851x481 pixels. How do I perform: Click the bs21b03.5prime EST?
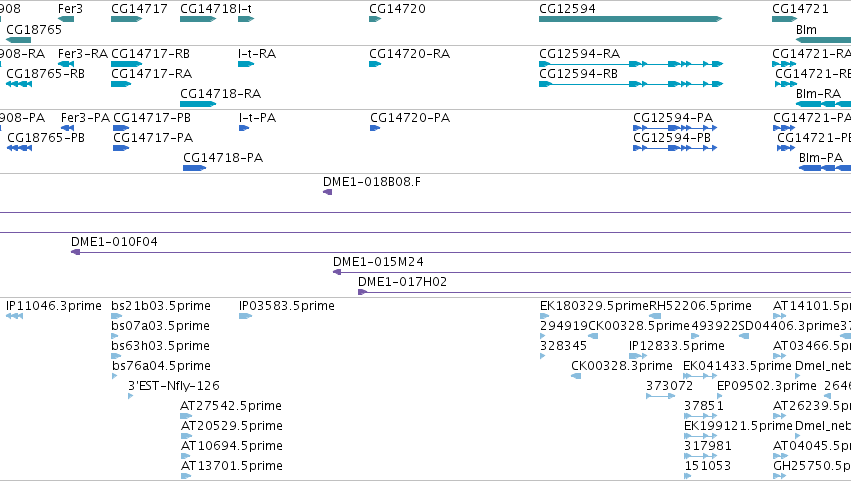pos(117,317)
